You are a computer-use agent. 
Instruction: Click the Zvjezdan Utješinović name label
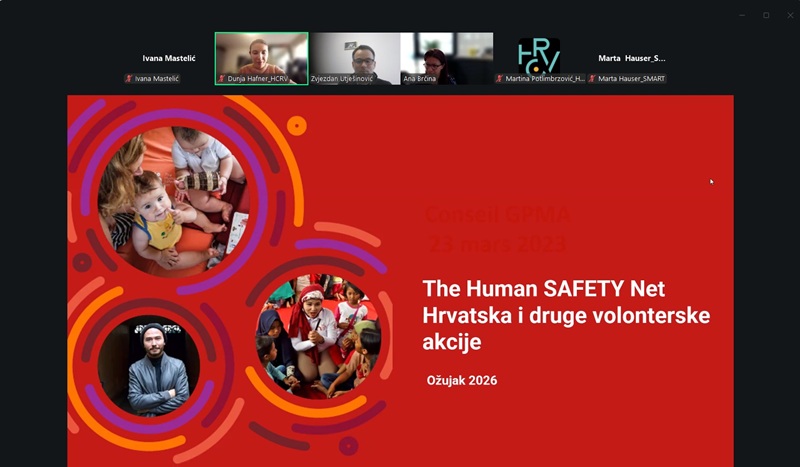point(342,79)
